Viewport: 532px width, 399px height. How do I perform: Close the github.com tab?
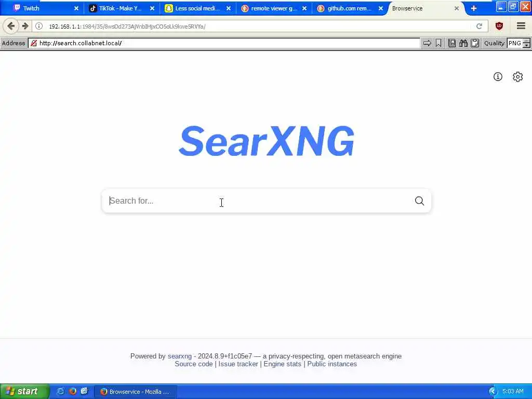coord(381,8)
